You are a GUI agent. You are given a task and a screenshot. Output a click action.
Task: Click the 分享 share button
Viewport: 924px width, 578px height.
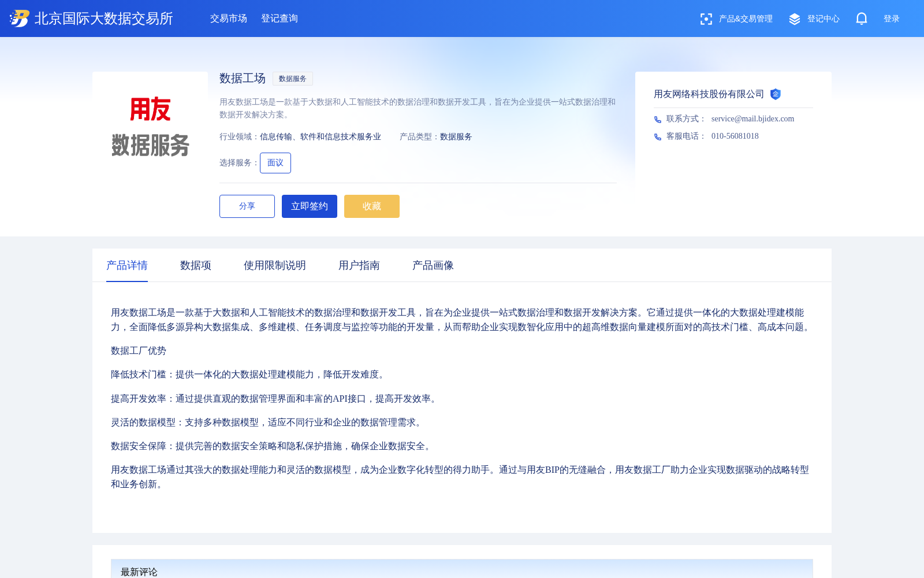click(x=247, y=206)
